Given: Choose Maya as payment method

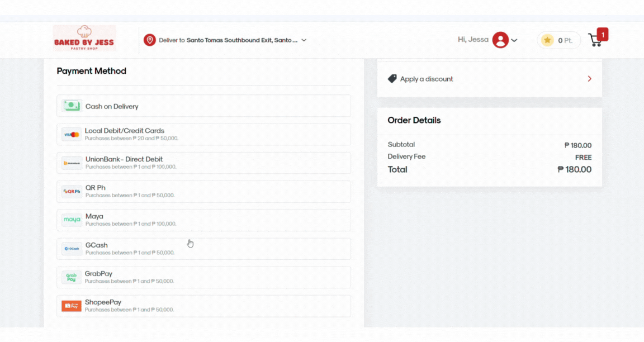Looking at the screenshot, I should pyautogui.click(x=203, y=220).
